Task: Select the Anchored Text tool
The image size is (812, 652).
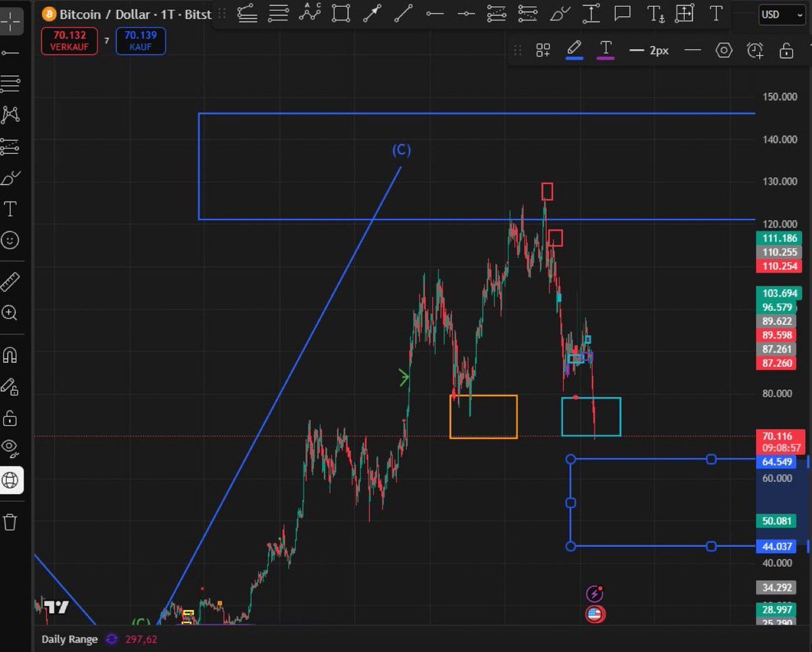Action: pyautogui.click(x=656, y=14)
